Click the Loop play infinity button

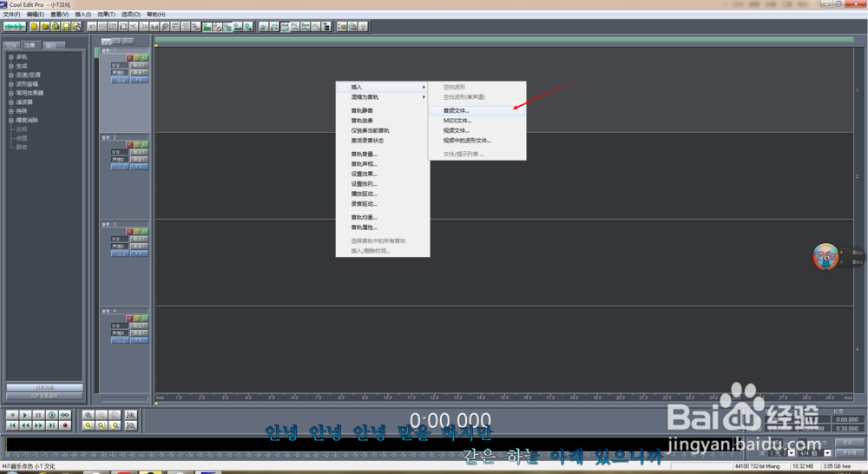click(x=65, y=415)
